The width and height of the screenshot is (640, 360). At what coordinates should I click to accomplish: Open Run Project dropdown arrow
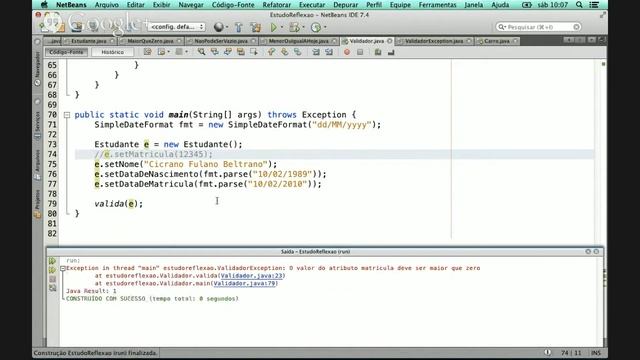click(282, 27)
